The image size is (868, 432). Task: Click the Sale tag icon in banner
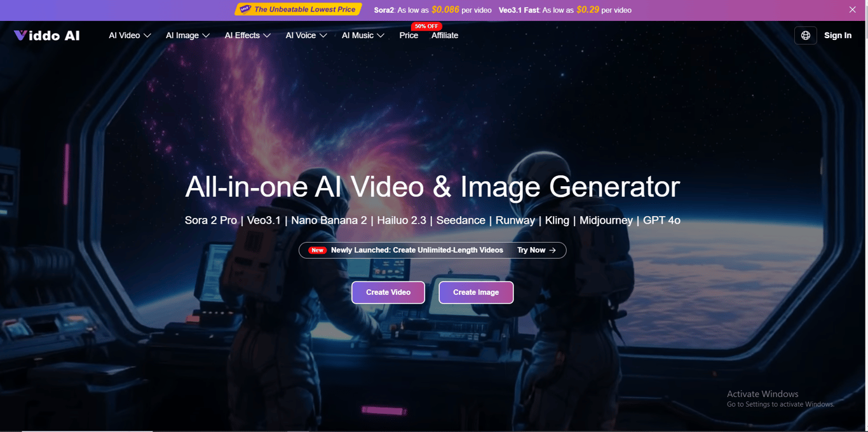245,10
